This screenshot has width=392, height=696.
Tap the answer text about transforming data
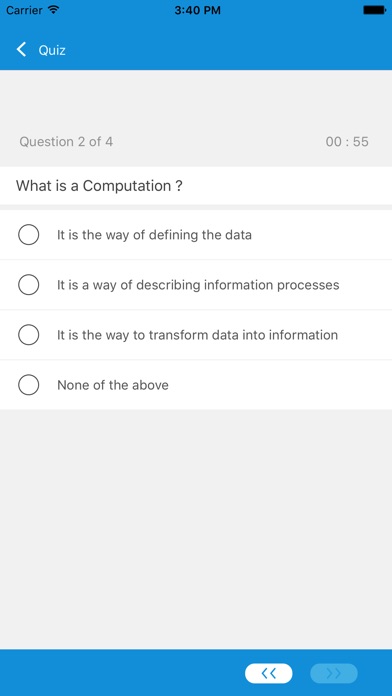[x=197, y=335]
